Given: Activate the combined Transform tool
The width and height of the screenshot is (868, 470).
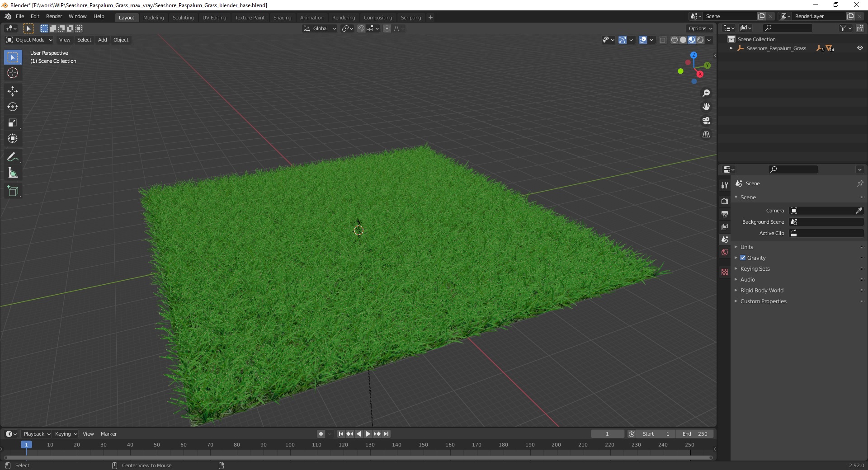Looking at the screenshot, I should 13,139.
